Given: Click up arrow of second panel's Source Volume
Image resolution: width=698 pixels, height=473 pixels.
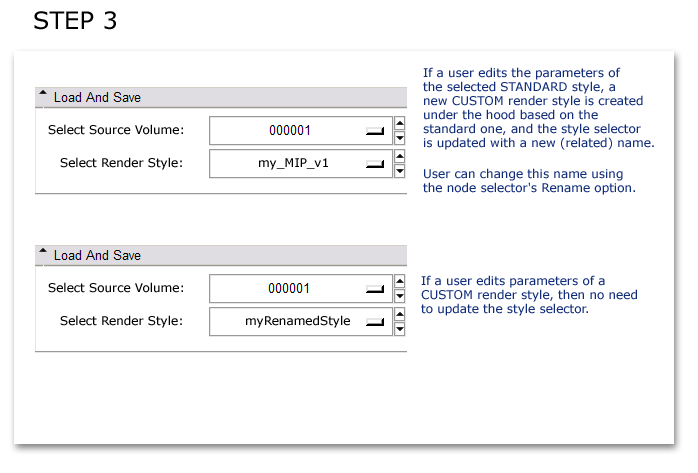Looking at the screenshot, I should click(x=400, y=281).
